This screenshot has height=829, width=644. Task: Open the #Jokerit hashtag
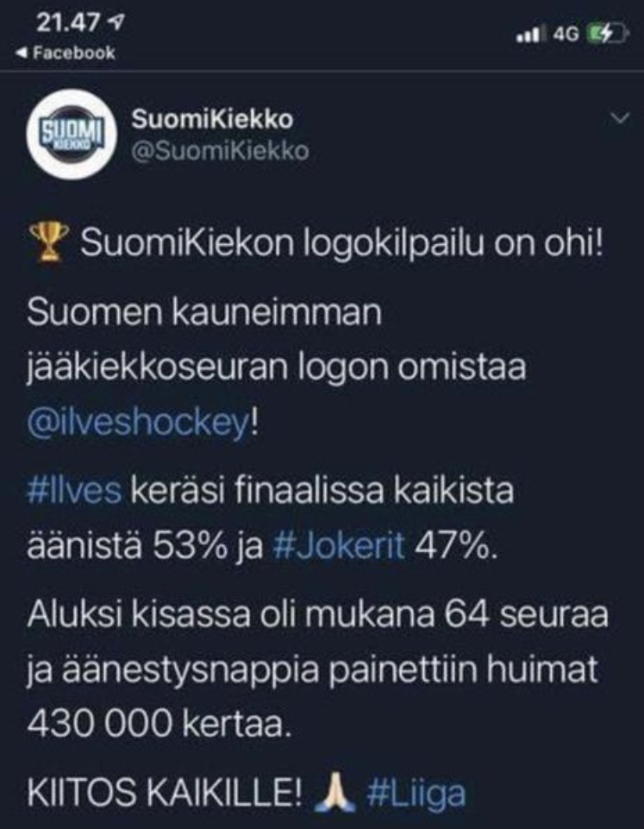pos(339,546)
